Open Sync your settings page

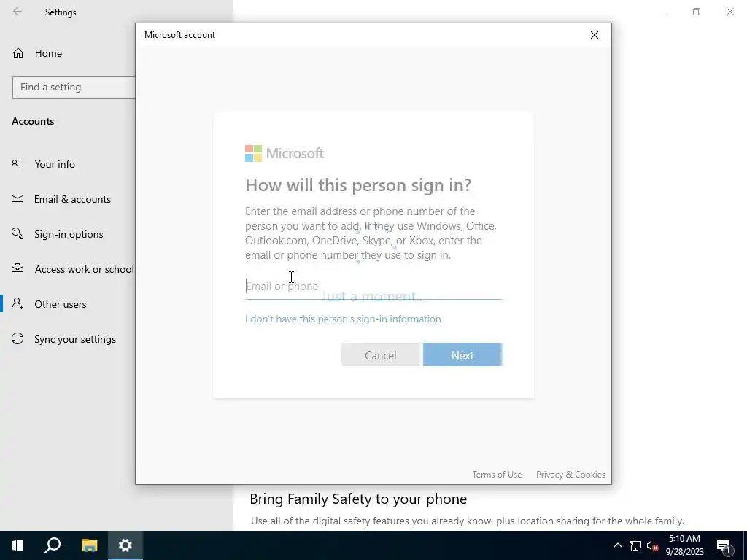75,339
